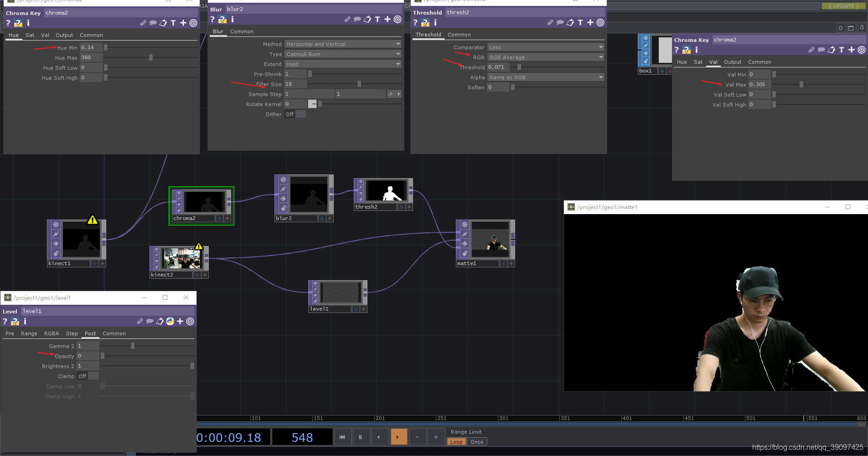Click Hue Min value field 0.14
Image resolution: width=868 pixels, height=456 pixels.
[91, 47]
